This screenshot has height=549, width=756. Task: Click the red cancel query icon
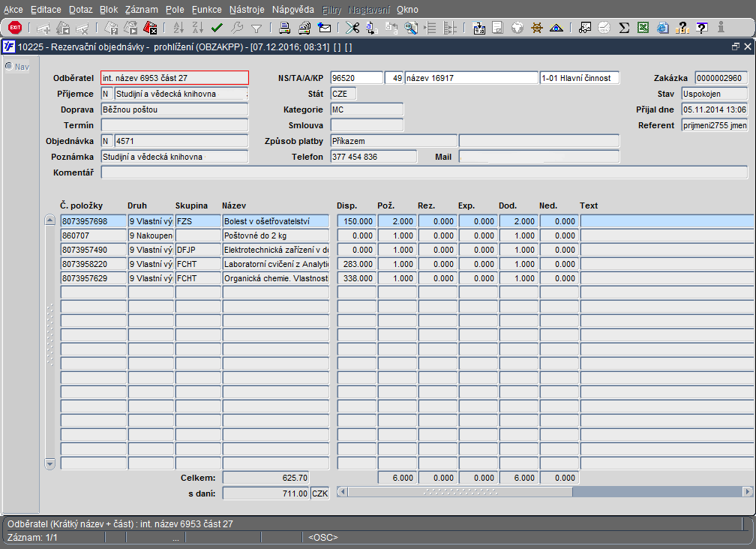point(150,28)
